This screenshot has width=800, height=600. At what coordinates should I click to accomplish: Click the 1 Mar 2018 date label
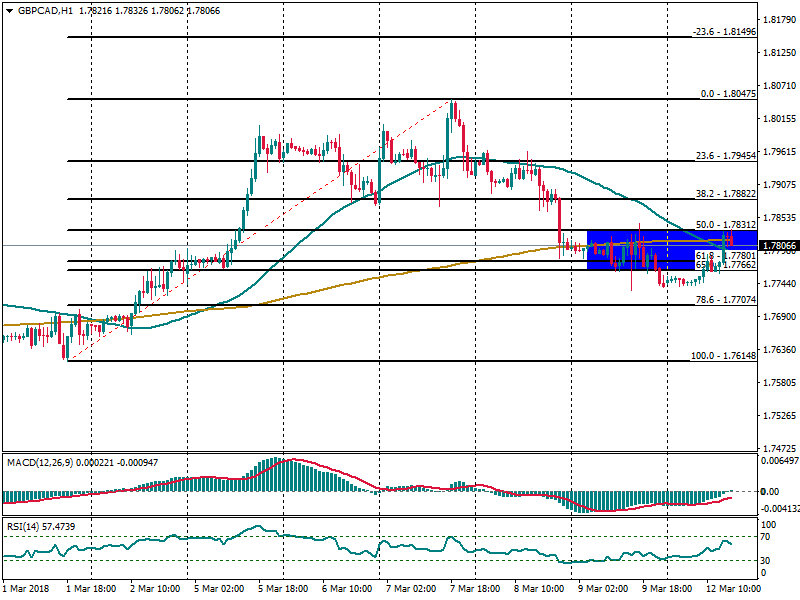[x=27, y=590]
